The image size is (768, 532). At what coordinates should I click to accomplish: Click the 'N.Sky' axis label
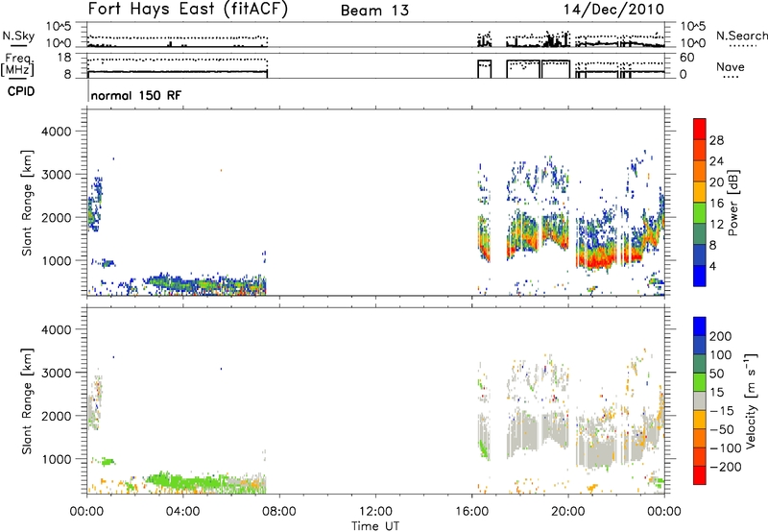point(18,36)
